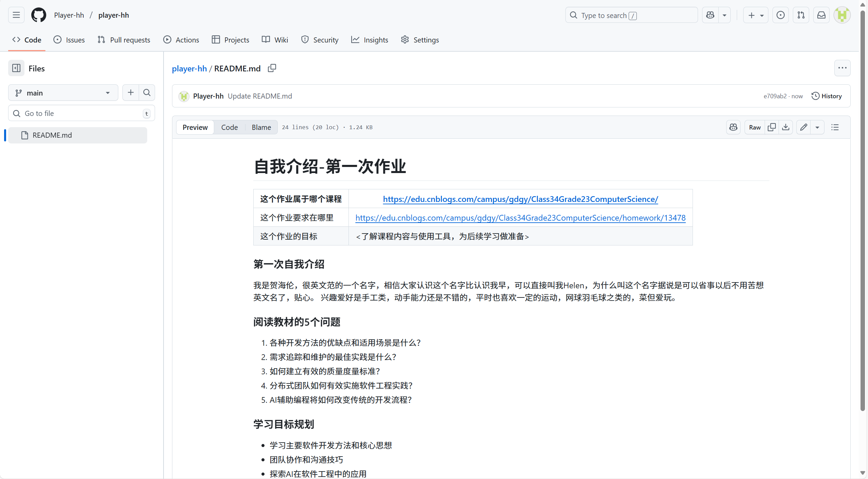Collapse the Files side panel
The image size is (868, 479).
coord(16,68)
